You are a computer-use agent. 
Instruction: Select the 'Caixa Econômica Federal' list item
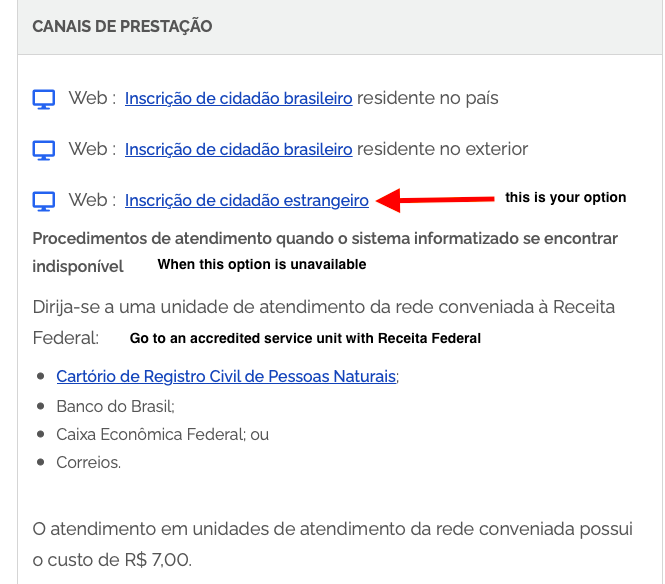[x=162, y=434]
